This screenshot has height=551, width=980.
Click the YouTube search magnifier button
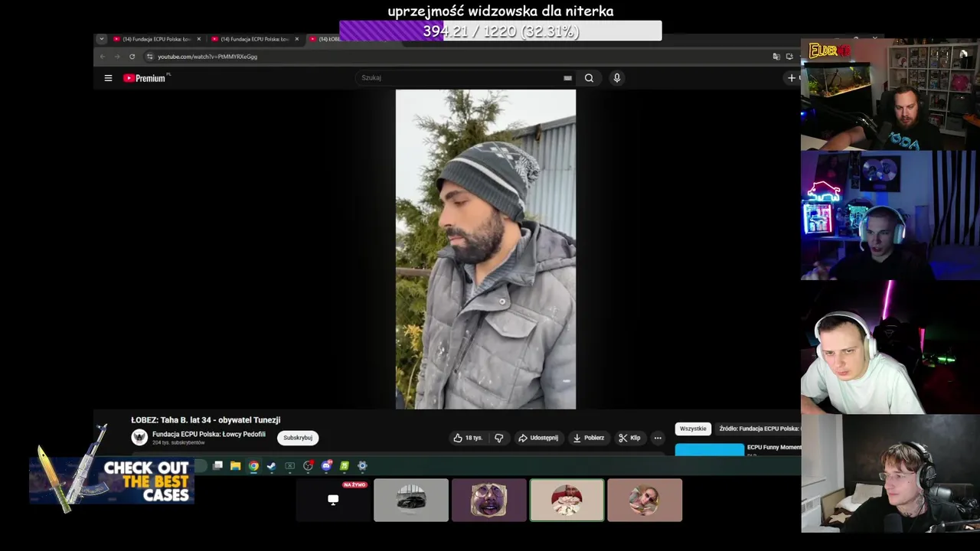[589, 78]
